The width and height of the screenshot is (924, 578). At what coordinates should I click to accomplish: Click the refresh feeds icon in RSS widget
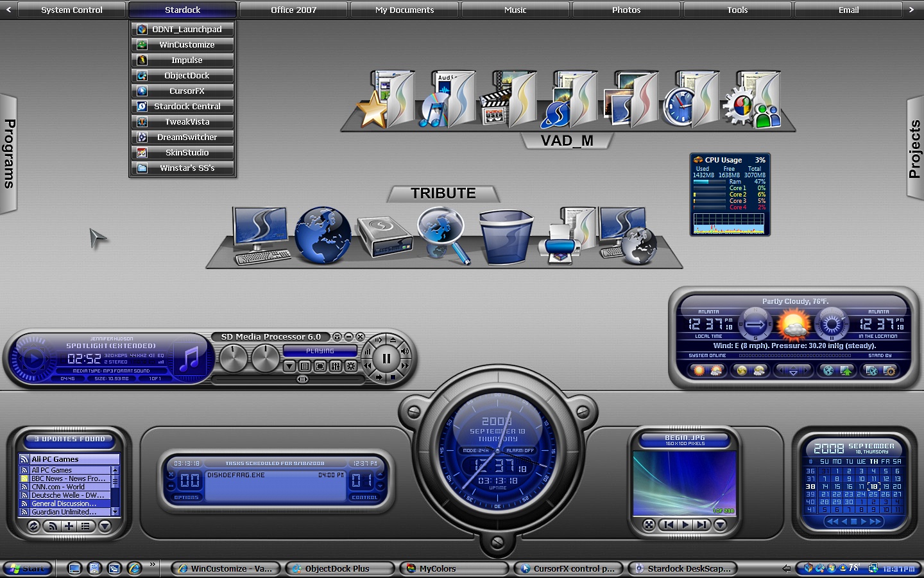33,526
